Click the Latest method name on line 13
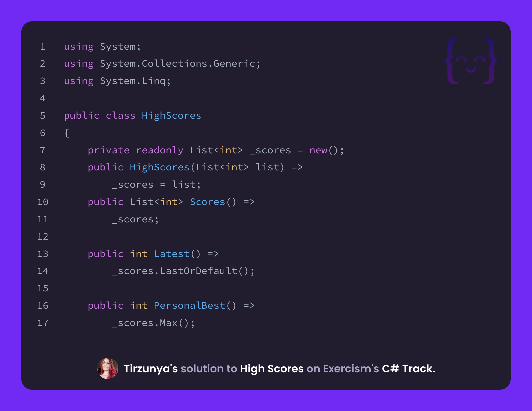Screen dimensions: 532x411 pyautogui.click(x=172, y=254)
